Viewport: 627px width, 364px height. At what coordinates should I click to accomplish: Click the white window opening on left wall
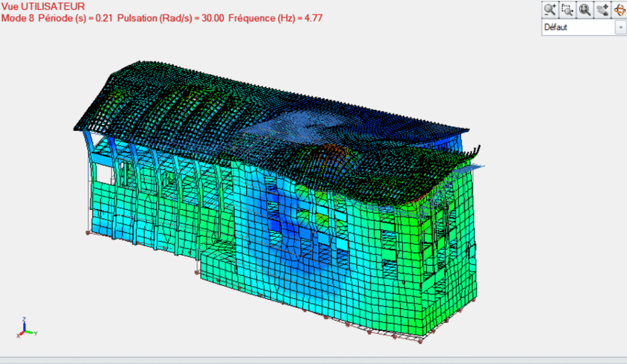[103, 174]
